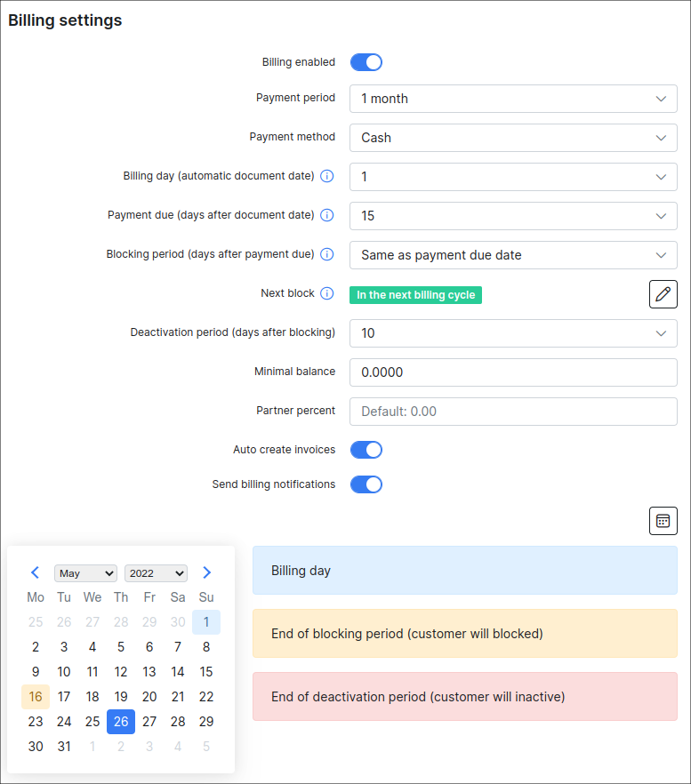Go to previous month in the calendar

point(35,572)
